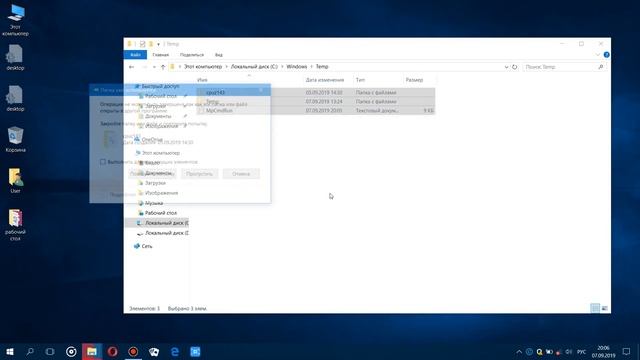
Task: Toggle the checkbox in the fading dialog
Action: 103,162
